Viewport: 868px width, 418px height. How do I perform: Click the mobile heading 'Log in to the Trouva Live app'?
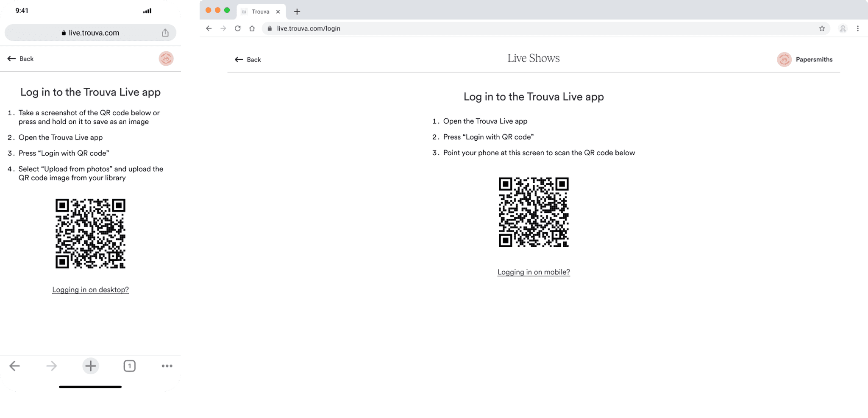tap(90, 92)
